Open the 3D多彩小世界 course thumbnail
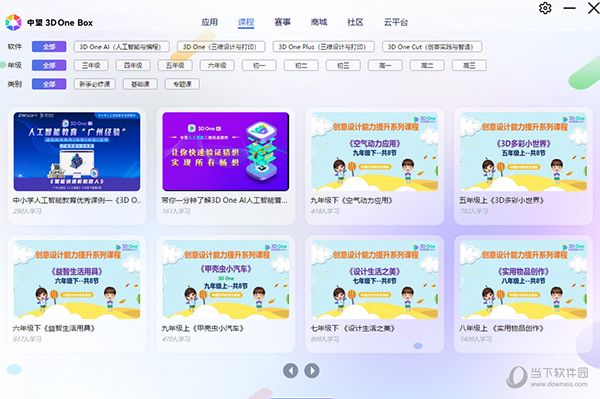The height and width of the screenshot is (399, 600). coord(523,151)
